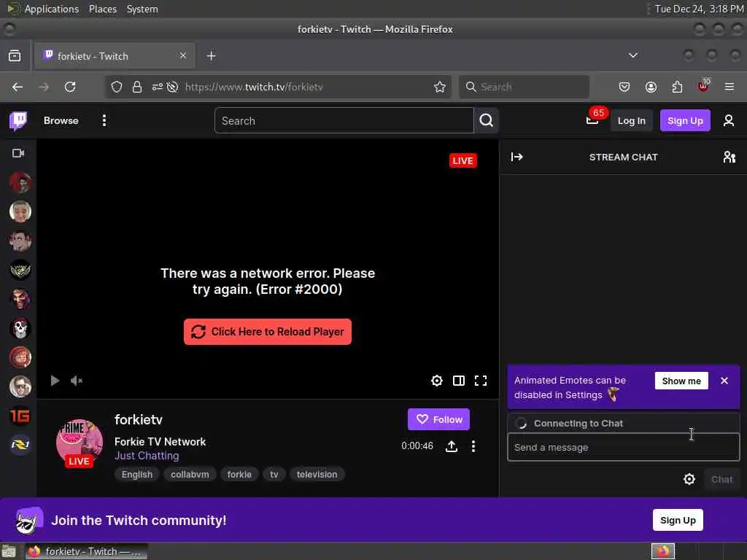Open the three-dot menu beside Browse

pos(104,120)
